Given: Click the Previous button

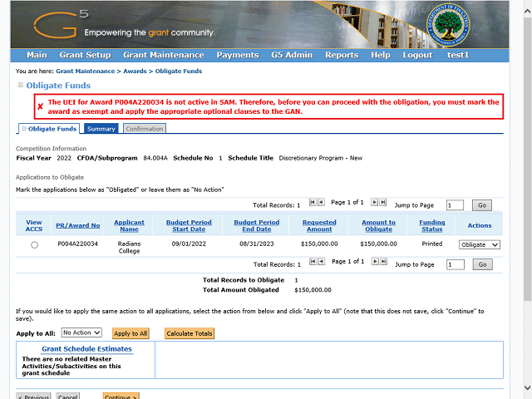Looking at the screenshot, I should pyautogui.click(x=33, y=397).
